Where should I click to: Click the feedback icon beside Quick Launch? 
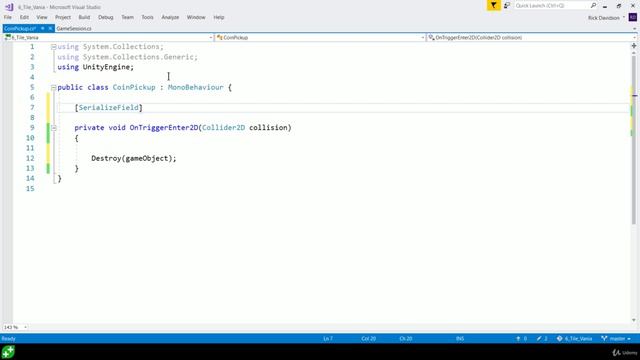click(x=507, y=6)
